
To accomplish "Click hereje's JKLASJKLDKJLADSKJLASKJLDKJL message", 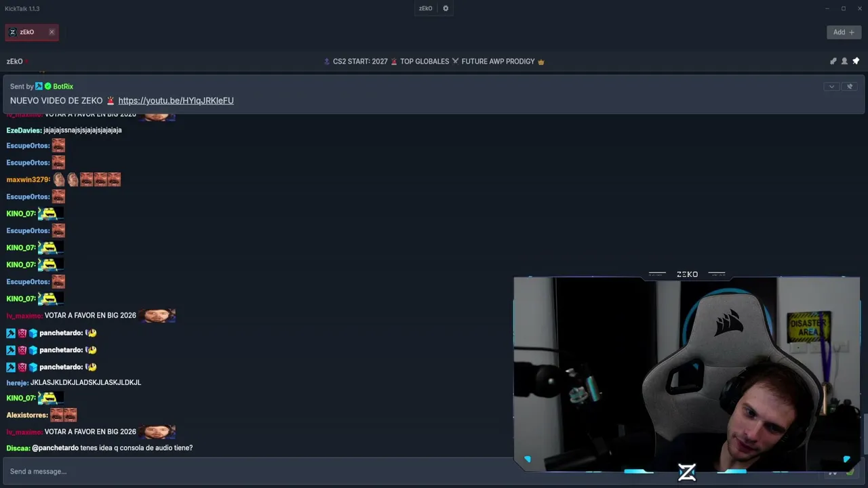I will [x=85, y=383].
